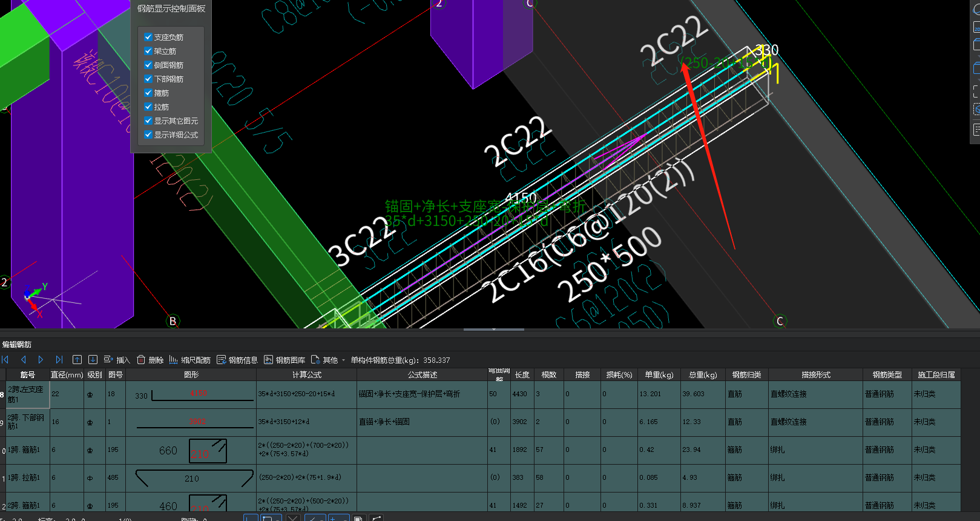The width and height of the screenshot is (980, 521).
Task: Select the 2跨.左支座筋1 row cell
Action: tap(27, 394)
